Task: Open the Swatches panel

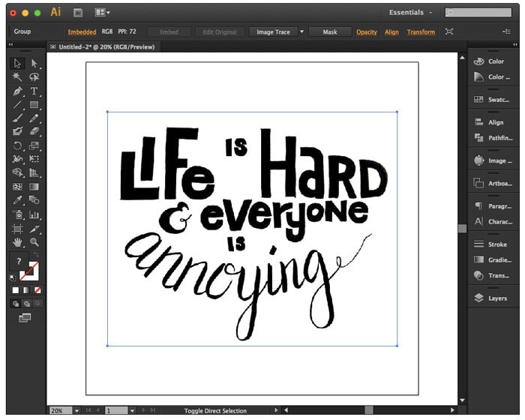Action: tap(493, 100)
